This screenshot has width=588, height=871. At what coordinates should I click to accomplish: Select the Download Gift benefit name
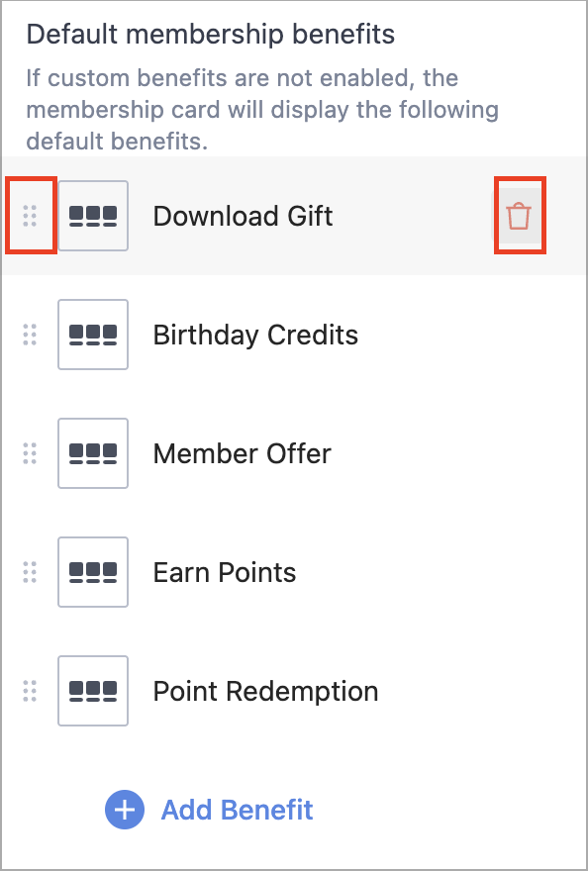243,216
